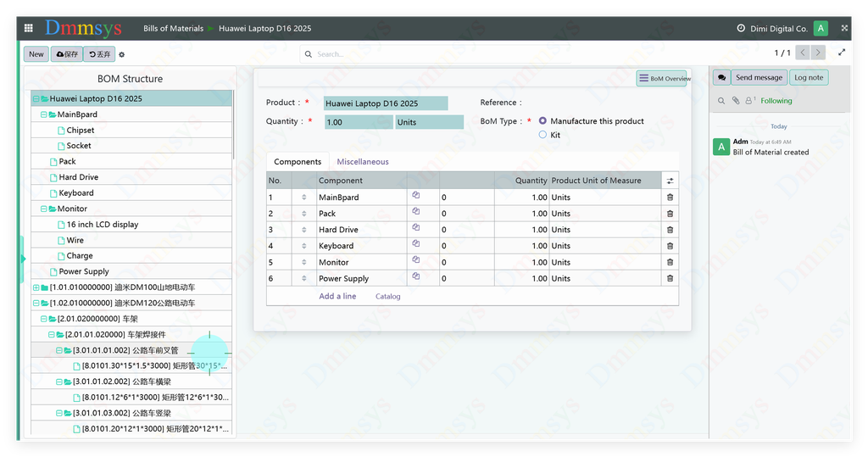The image size is (868, 457).
Task: Click the clock activity icon near Dimi Digital Co.
Action: [x=741, y=28]
